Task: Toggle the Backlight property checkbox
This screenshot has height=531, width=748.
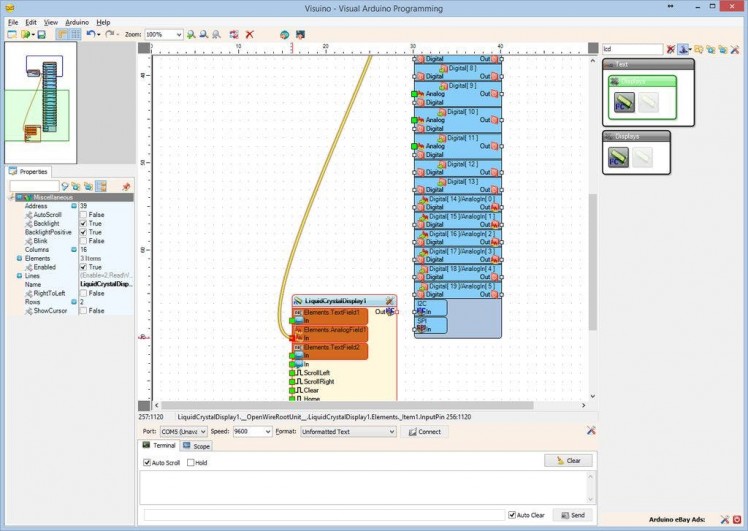Action: click(84, 223)
